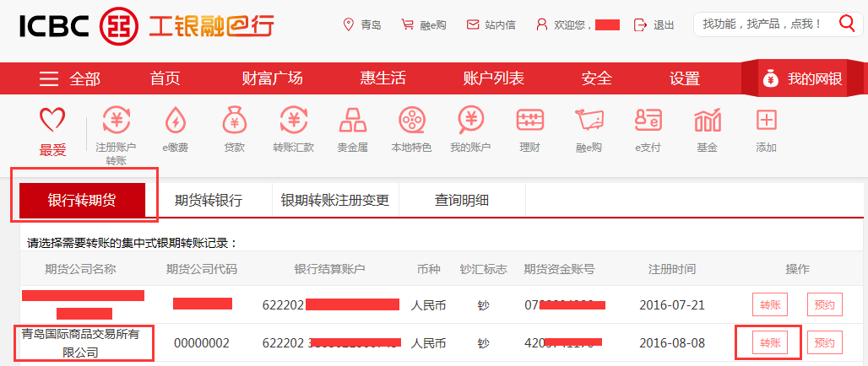Click the 操作 column header
This screenshot has width=868, height=366.
(x=798, y=269)
